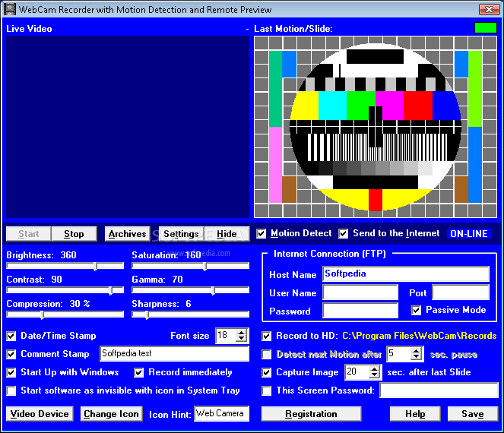Click the green status indicator square

click(x=486, y=28)
